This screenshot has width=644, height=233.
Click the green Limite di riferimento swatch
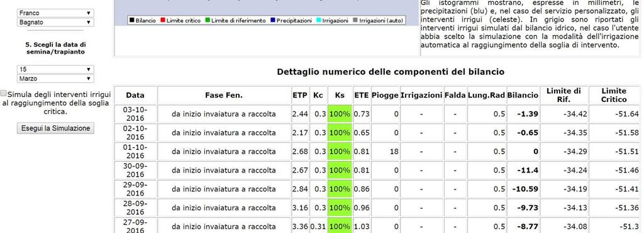(208, 20)
